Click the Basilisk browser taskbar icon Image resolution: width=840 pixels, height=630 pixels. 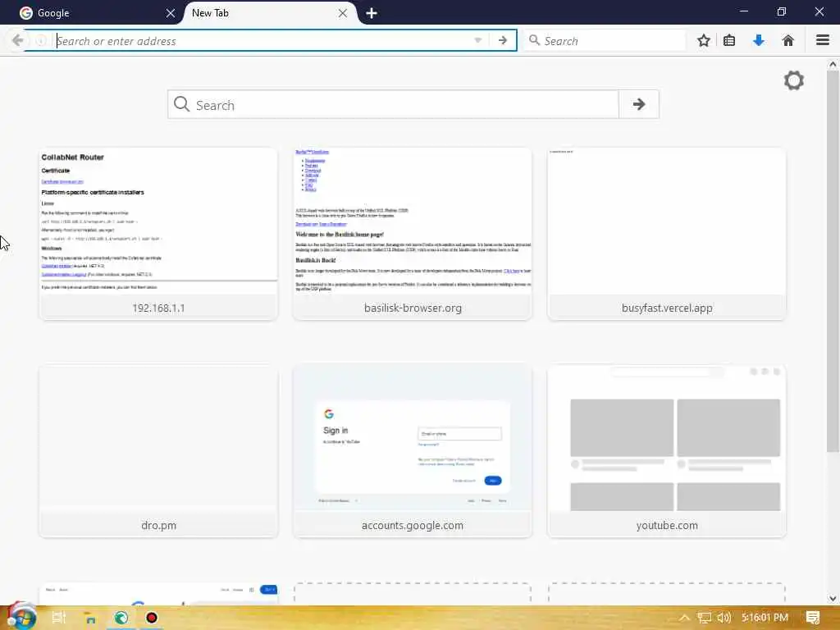point(121,618)
